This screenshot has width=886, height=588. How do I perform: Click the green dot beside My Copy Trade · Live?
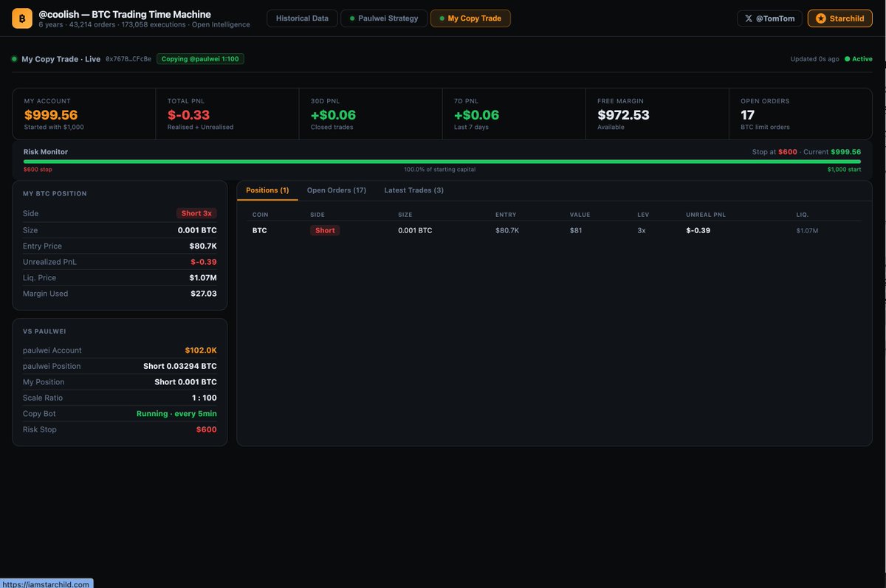pyautogui.click(x=14, y=59)
